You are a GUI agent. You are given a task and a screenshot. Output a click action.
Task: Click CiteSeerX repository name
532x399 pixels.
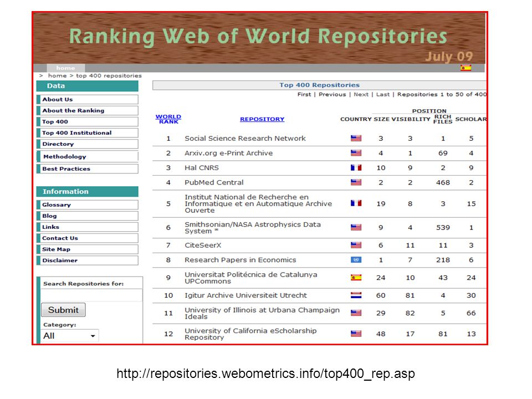point(203,245)
